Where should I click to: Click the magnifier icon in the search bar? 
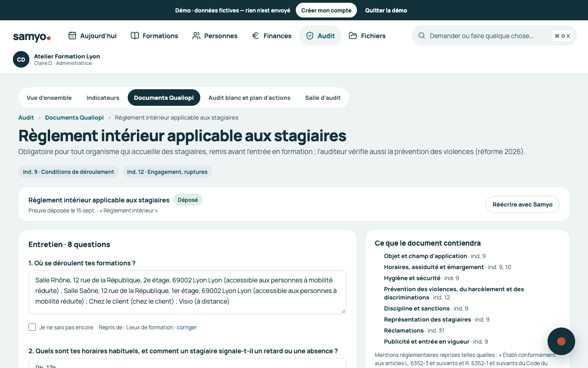pos(421,35)
